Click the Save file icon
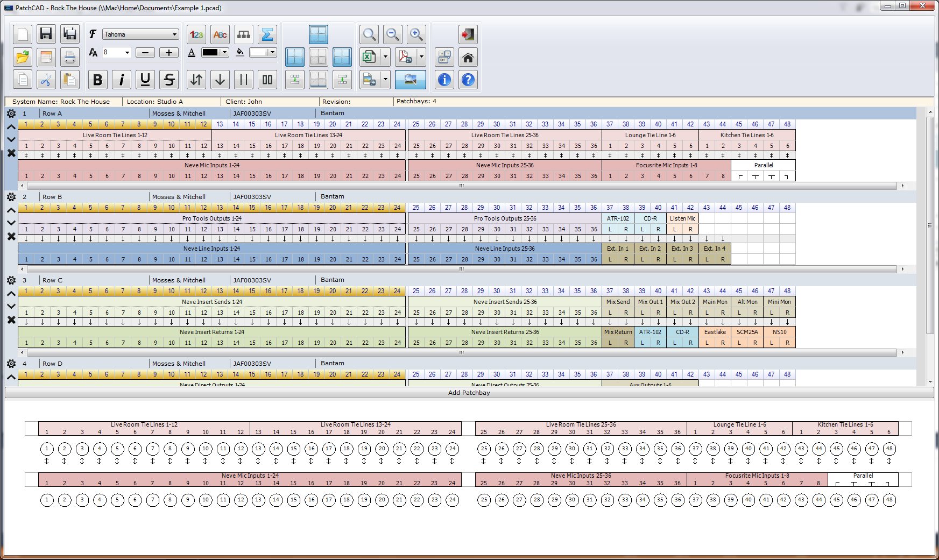Viewport: 939px width, 560px height. point(46,34)
